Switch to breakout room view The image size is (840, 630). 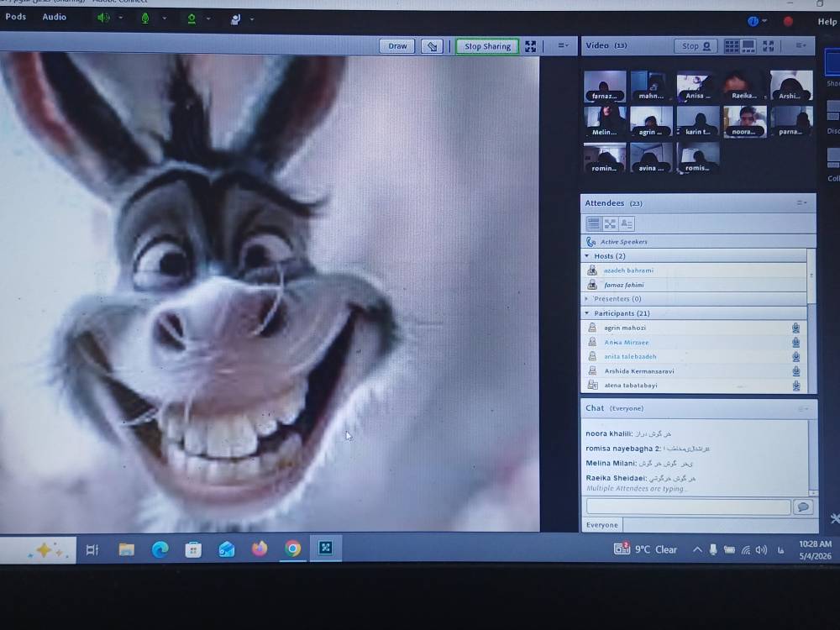point(610,223)
